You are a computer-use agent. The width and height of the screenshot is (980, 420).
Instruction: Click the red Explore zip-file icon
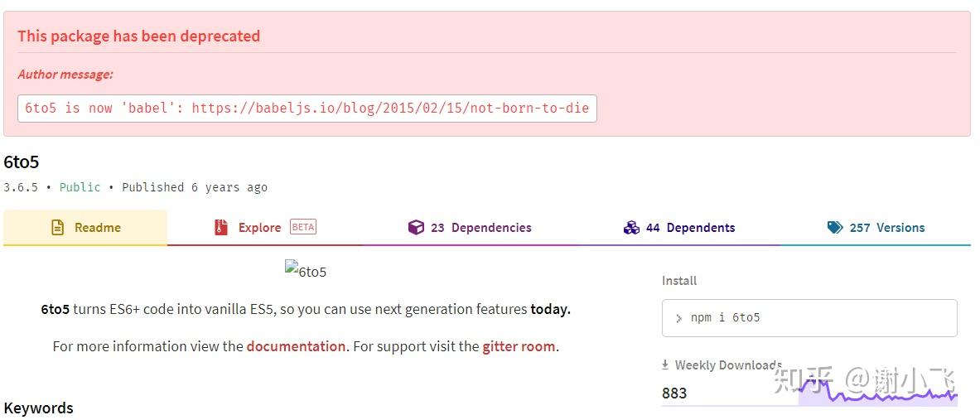(221, 228)
